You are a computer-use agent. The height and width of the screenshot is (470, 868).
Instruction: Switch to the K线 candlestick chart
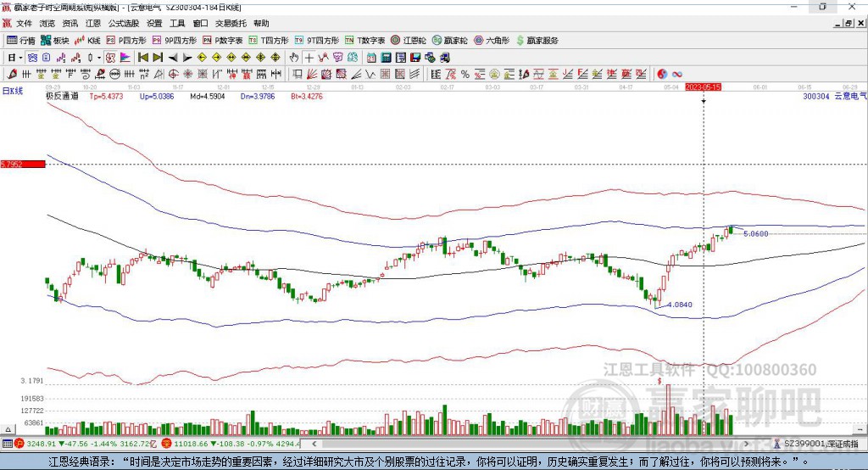[x=88, y=40]
